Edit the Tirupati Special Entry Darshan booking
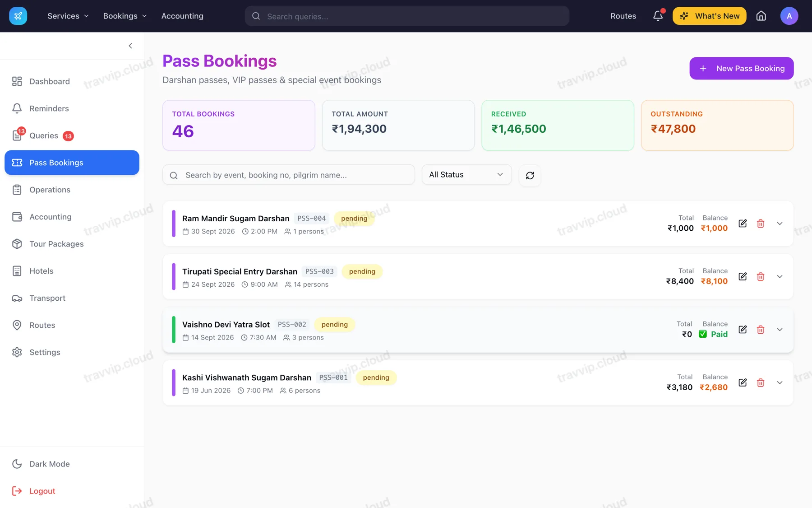 tap(743, 276)
